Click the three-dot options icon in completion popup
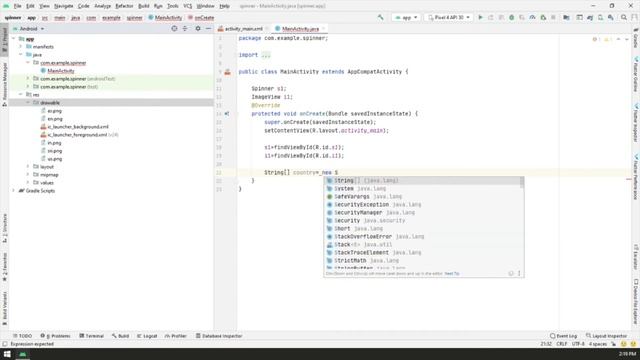The image size is (640, 360). pos(519,273)
